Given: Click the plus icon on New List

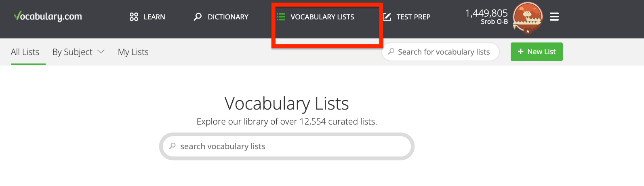Looking at the screenshot, I should (520, 52).
